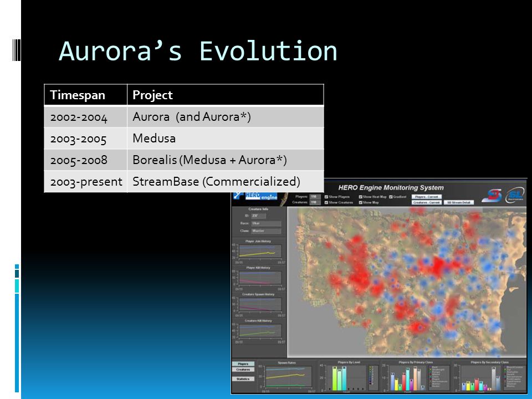Select the Creatures tab in bottom panel
The height and width of the screenshot is (399, 532).
pos(243,370)
